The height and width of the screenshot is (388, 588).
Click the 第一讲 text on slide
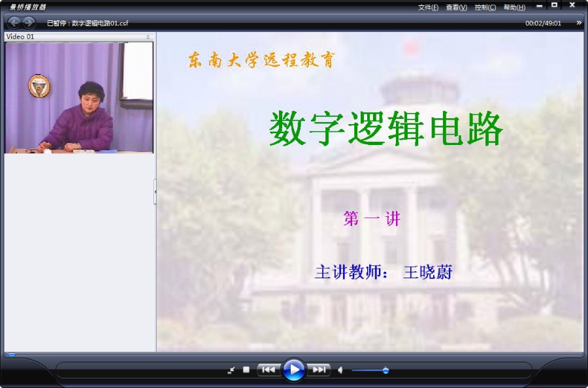[372, 219]
